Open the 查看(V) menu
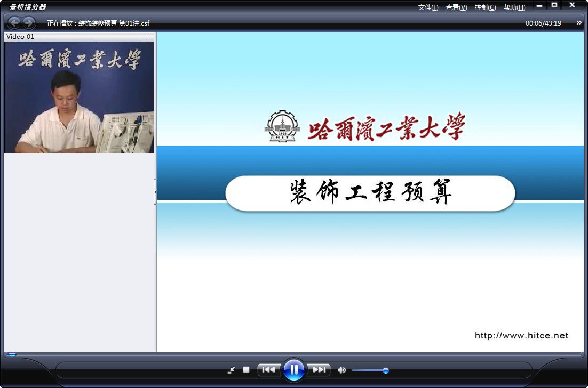 456,7
